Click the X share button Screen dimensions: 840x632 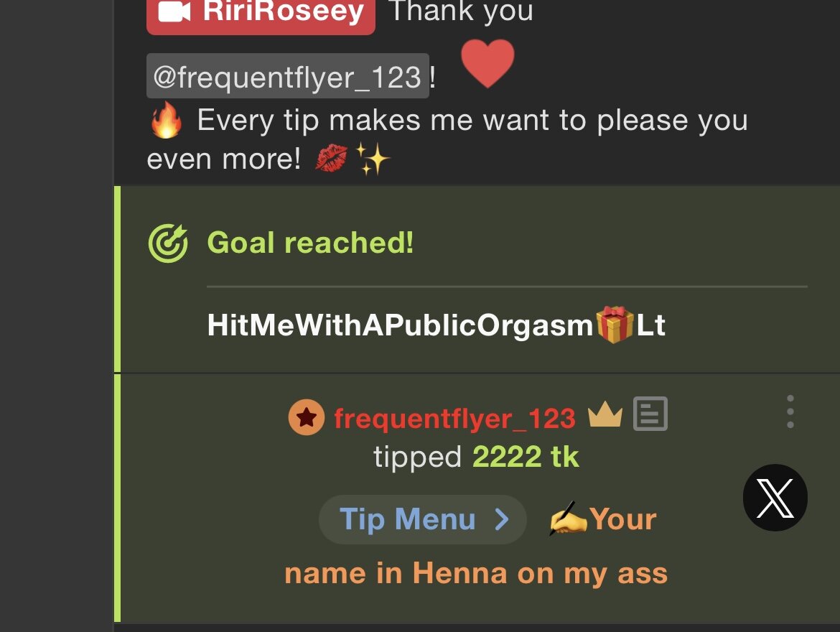(x=775, y=498)
